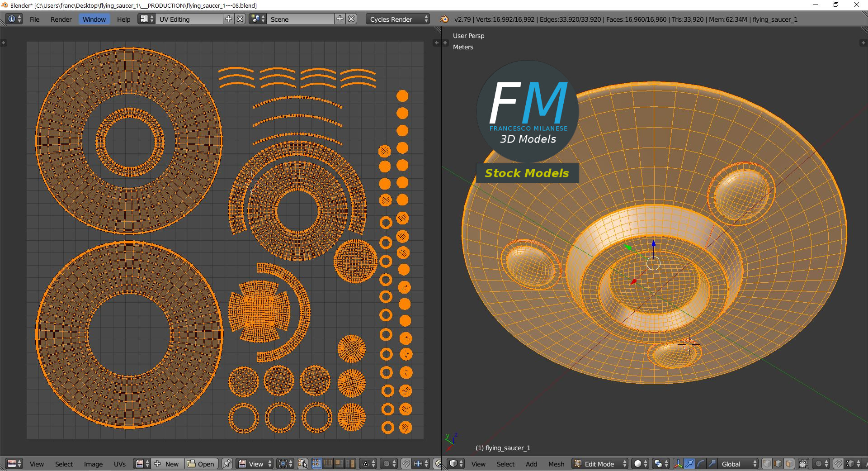Open the Window menu
Image resolution: width=868 pixels, height=471 pixels.
pyautogui.click(x=94, y=19)
